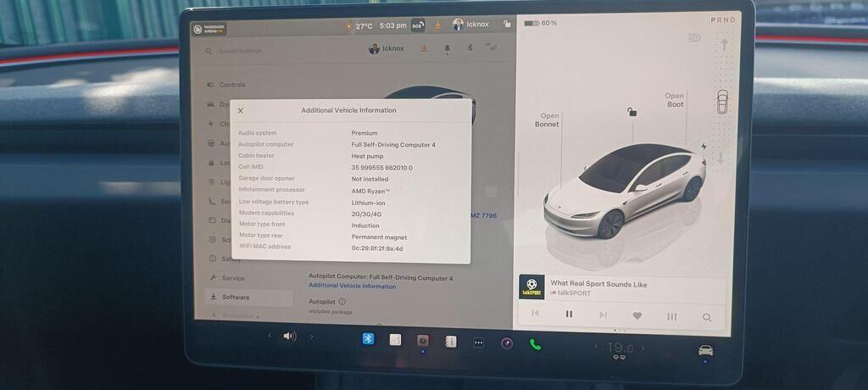Tap Open Bonnet on the car view

point(549,120)
